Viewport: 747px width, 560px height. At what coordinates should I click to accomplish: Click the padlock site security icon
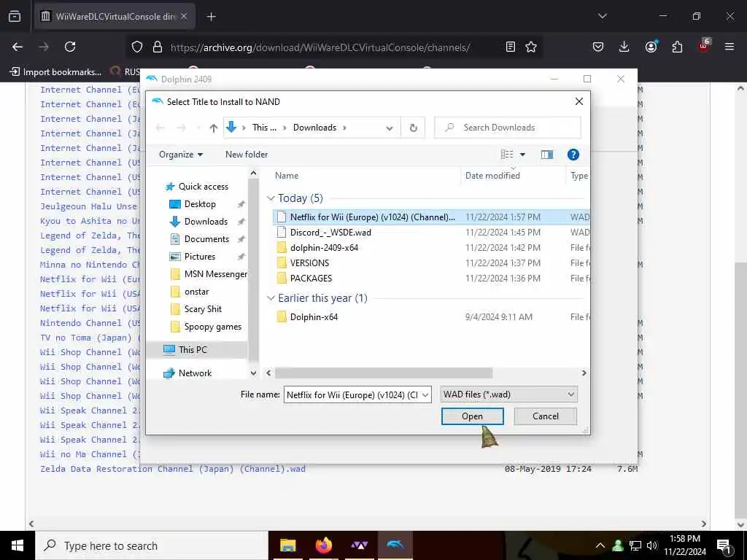click(x=158, y=47)
